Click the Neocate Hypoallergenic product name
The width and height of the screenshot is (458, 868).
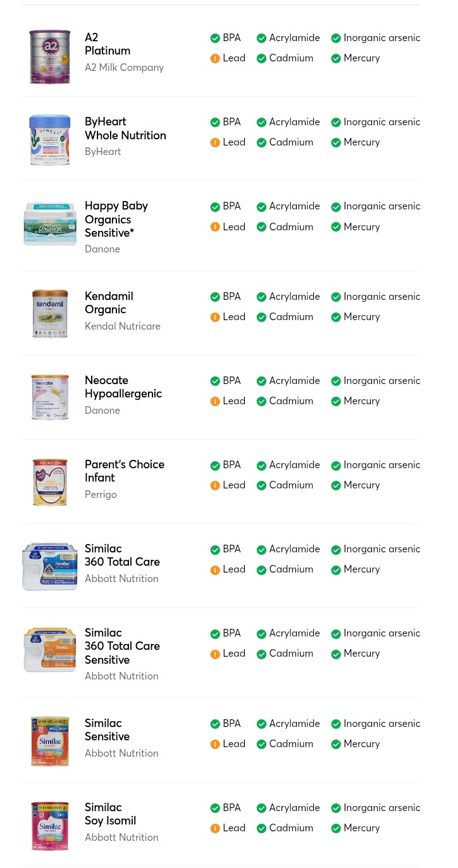pos(123,387)
